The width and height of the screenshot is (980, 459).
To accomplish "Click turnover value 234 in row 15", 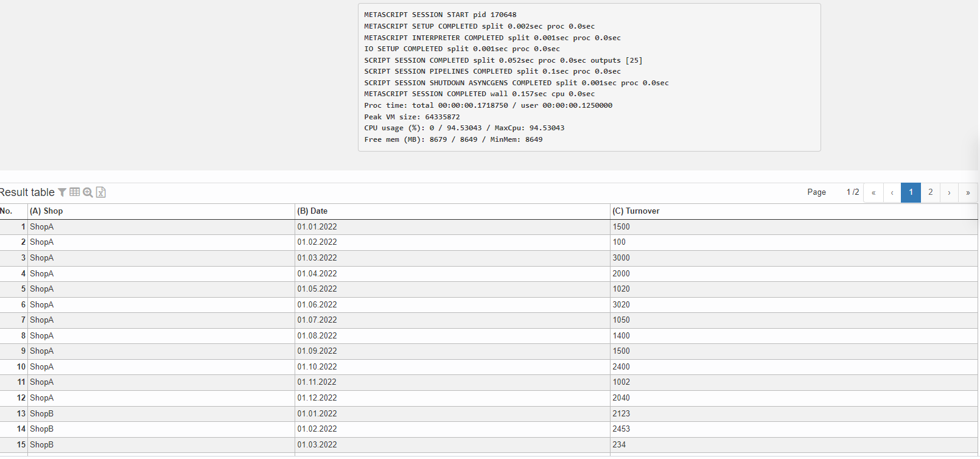I will (619, 445).
